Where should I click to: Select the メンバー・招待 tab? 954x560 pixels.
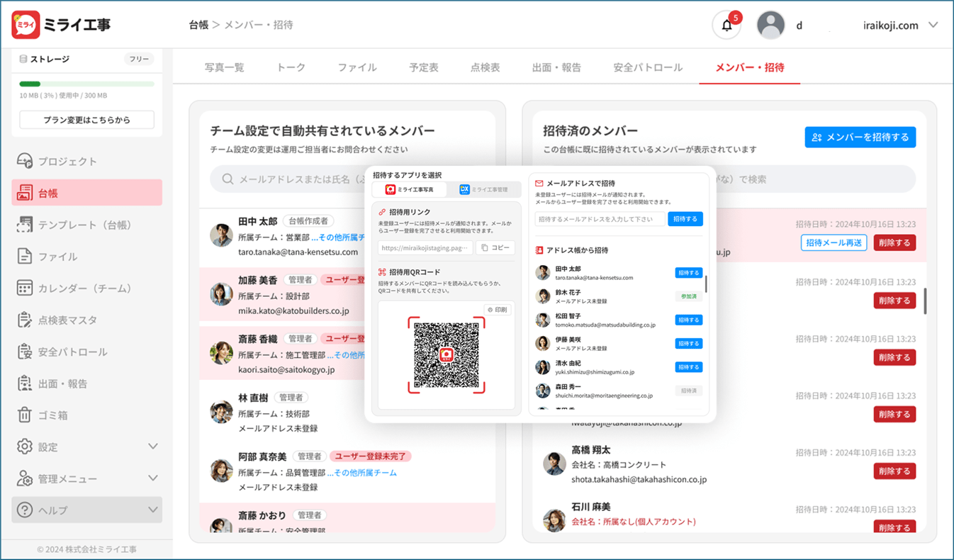750,67
